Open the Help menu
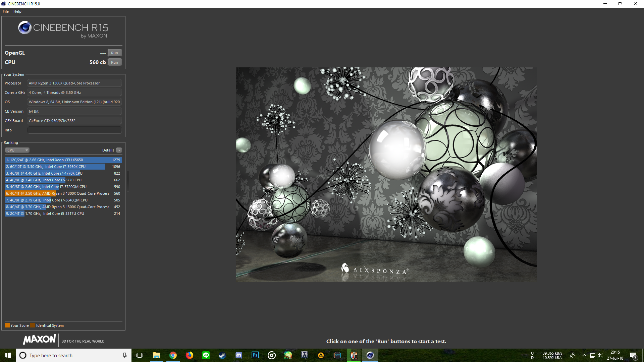Viewport: 644px width, 362px height. 17,11
